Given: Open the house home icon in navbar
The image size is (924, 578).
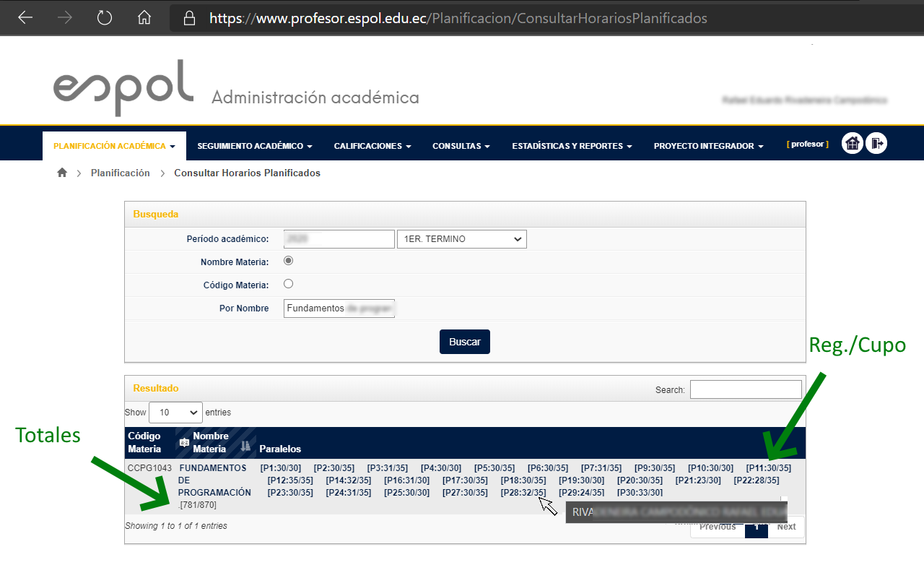Looking at the screenshot, I should pos(853,144).
